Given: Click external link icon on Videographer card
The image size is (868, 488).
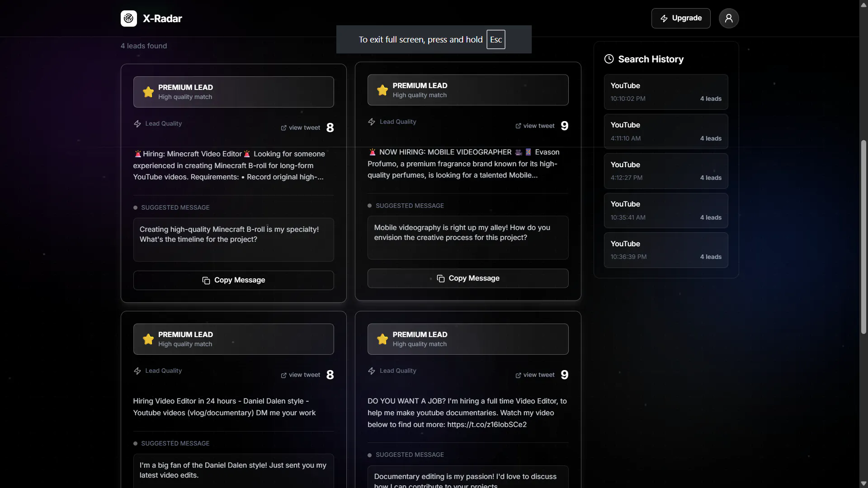Looking at the screenshot, I should click(x=519, y=126).
